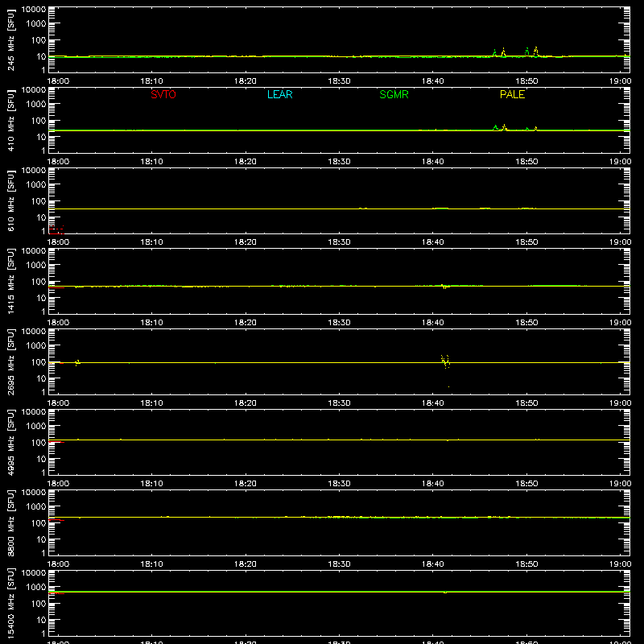This screenshot has height=644, width=644.
Task: Click the 18:30 tick under the 245 MHz plot
Action: [x=339, y=81]
